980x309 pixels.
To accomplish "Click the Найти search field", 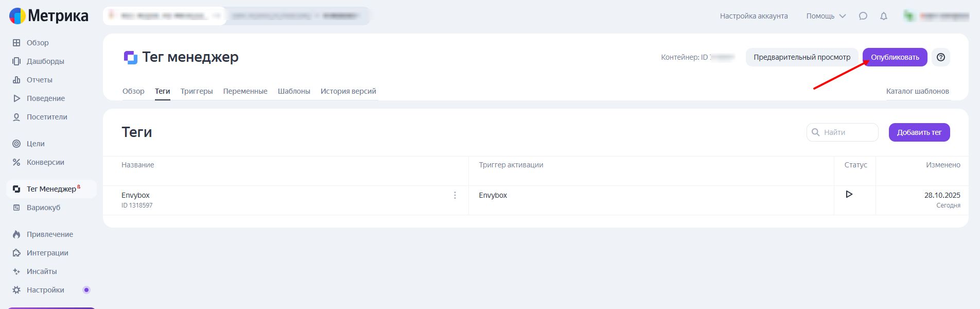I will 847,132.
